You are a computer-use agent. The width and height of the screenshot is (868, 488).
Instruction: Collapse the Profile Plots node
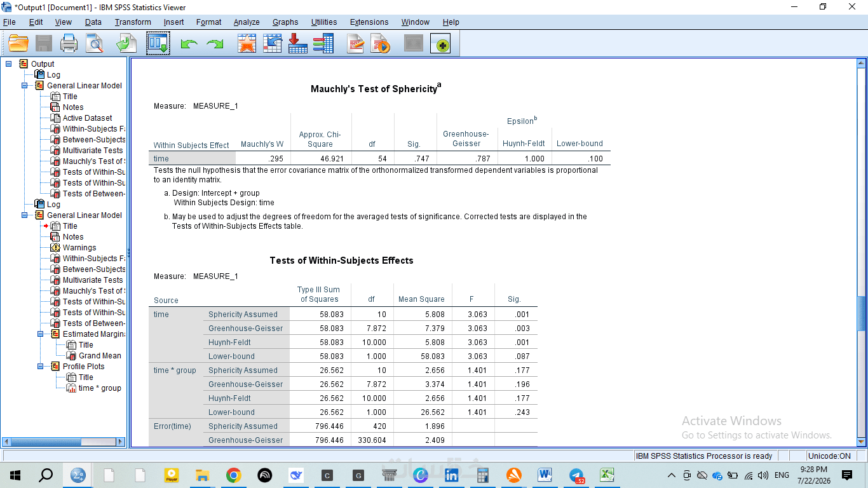[x=41, y=366]
